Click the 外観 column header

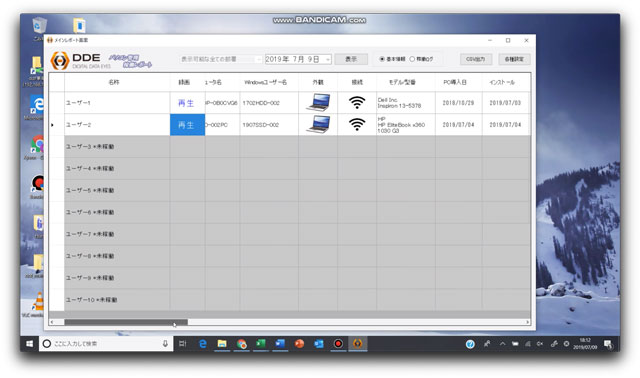point(318,82)
